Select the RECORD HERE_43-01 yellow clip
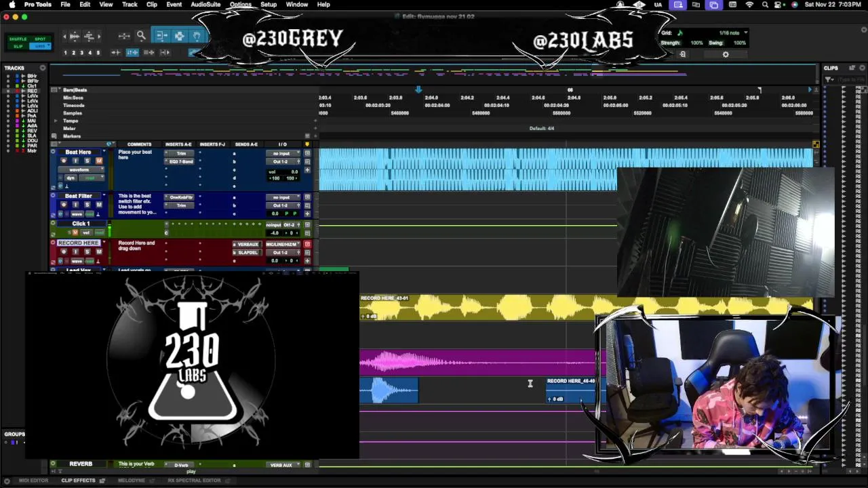Screen dimensions: 868x488 pyautogui.click(x=488, y=308)
